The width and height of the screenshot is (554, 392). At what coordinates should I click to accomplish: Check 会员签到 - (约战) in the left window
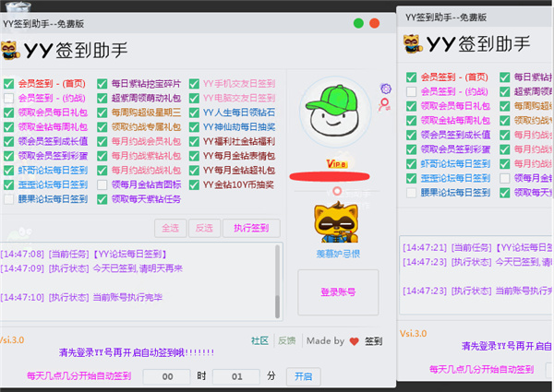pos(9,98)
